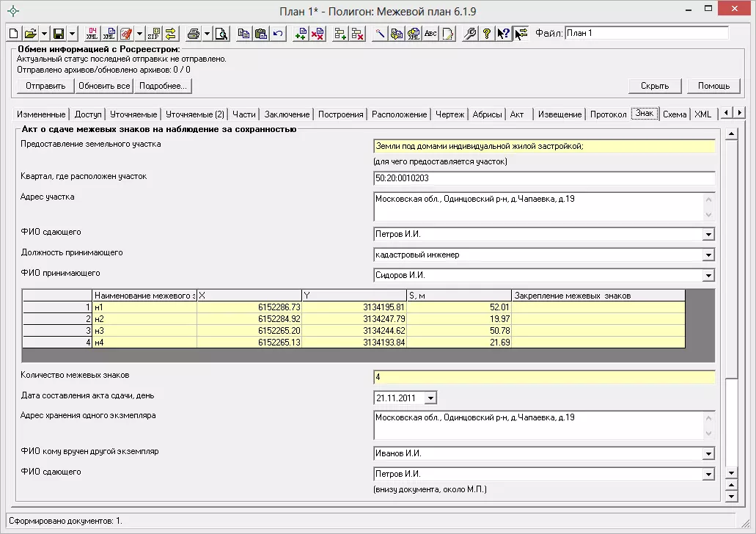Click the edit document pencil icon
756x534 pixels.
(x=448, y=33)
